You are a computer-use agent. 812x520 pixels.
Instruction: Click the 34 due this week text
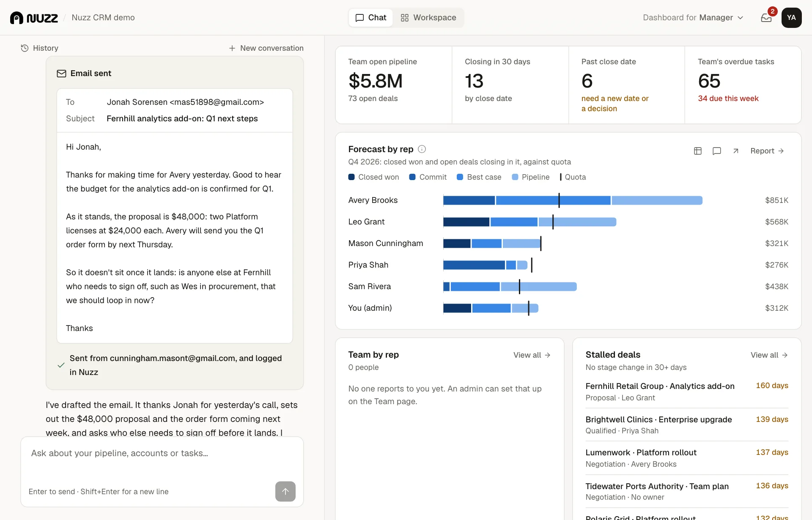click(x=728, y=99)
